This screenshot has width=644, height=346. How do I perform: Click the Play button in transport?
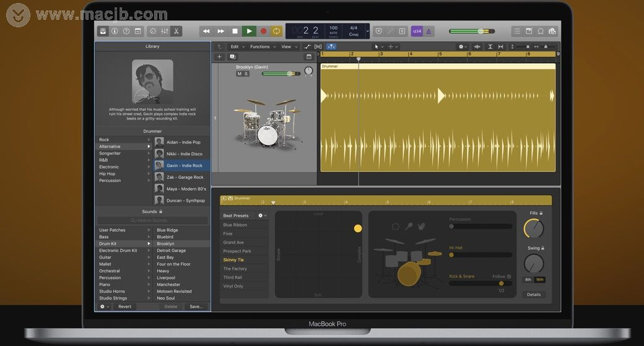point(249,31)
